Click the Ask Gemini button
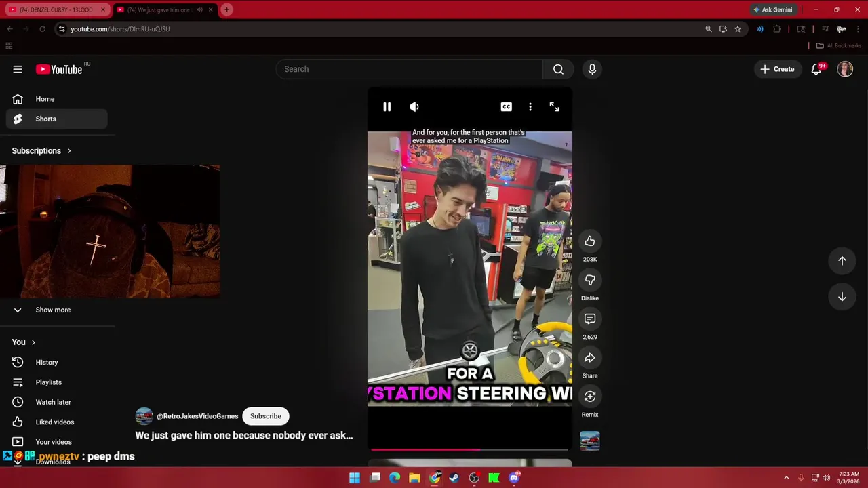The image size is (868, 488). point(772,9)
